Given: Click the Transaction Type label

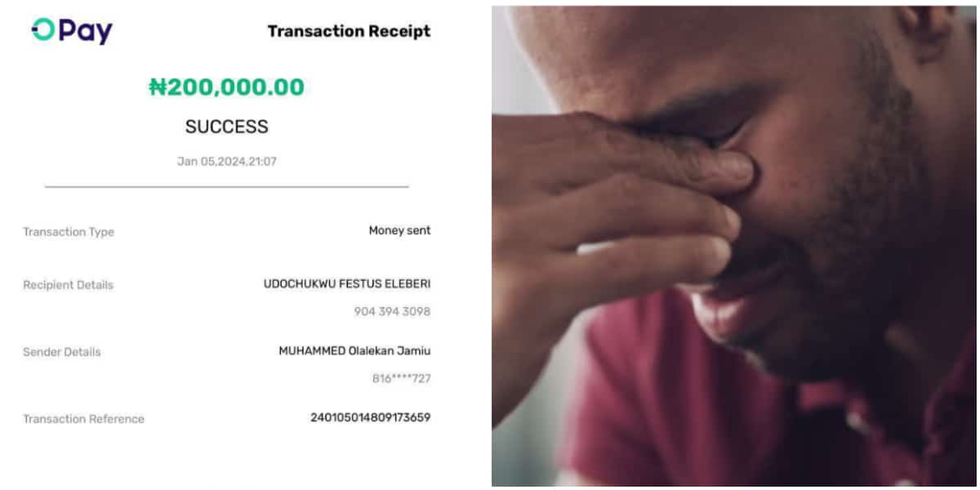Looking at the screenshot, I should click(69, 232).
